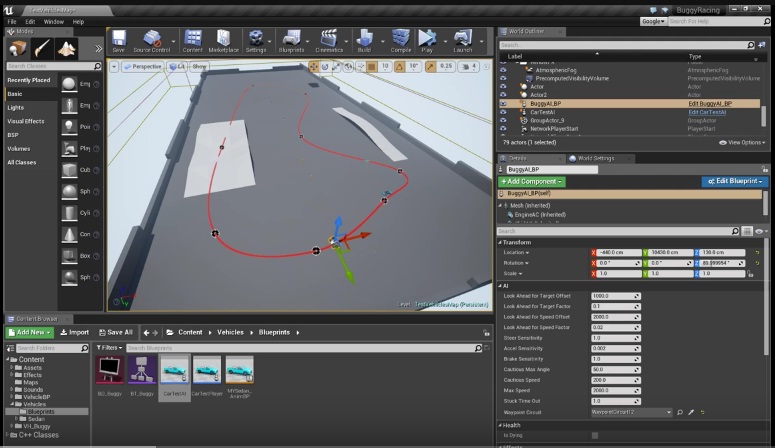The image size is (775, 448).
Task: Toggle visibility eye for Actor2
Action: click(503, 94)
